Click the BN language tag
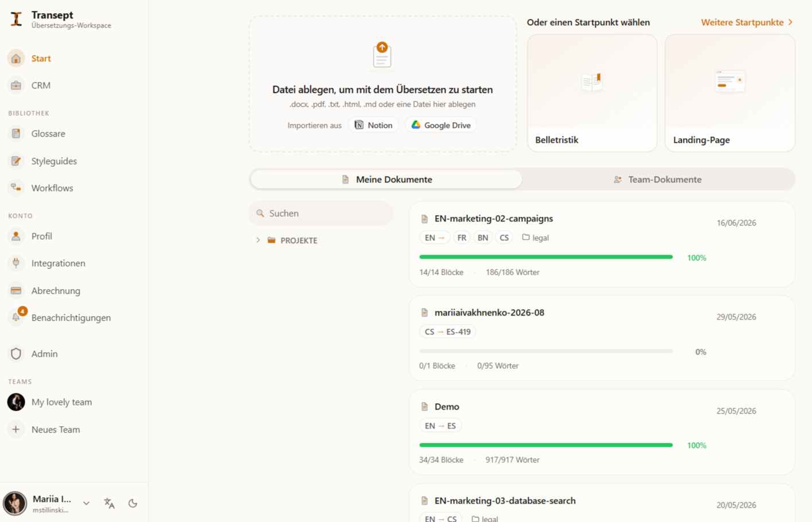This screenshot has width=812, height=522. pos(483,237)
